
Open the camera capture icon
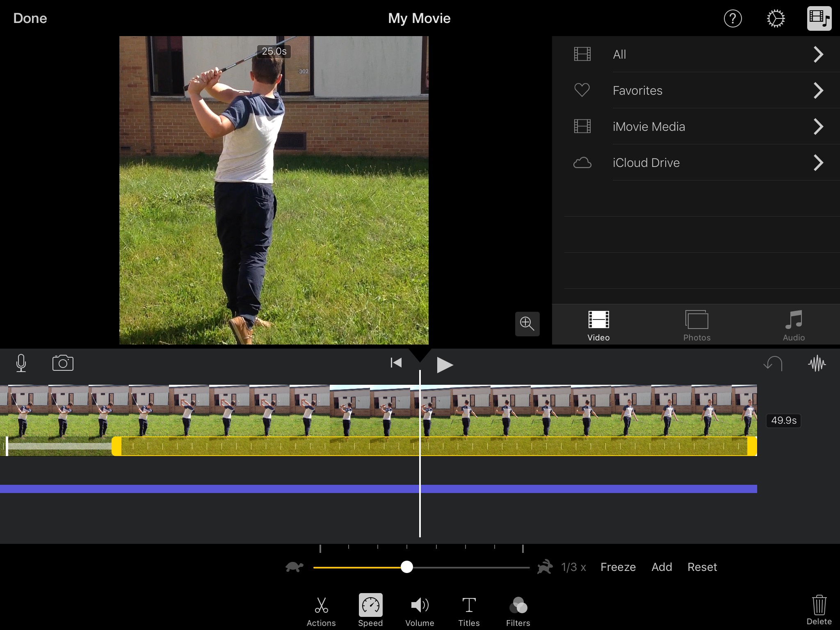tap(63, 363)
